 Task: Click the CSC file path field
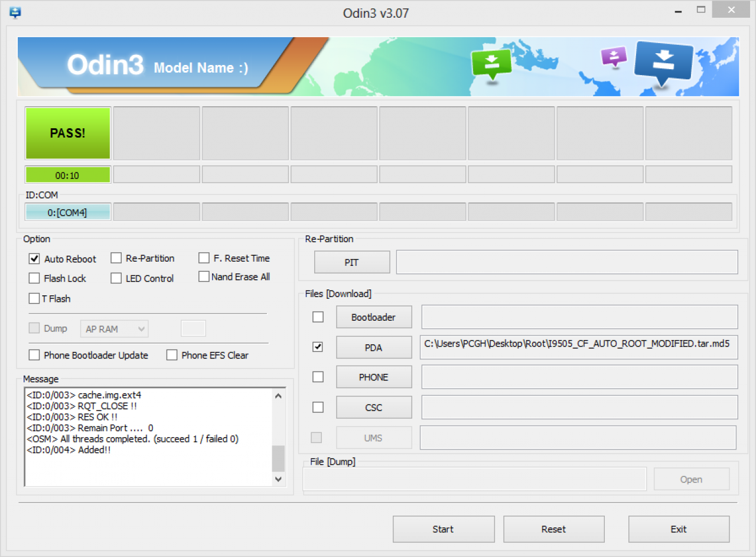(x=579, y=408)
